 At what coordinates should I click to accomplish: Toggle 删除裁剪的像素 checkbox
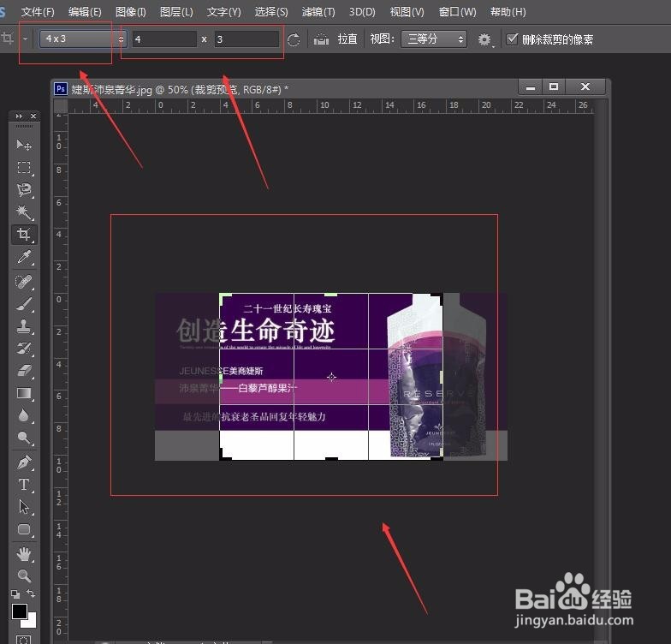[512, 39]
